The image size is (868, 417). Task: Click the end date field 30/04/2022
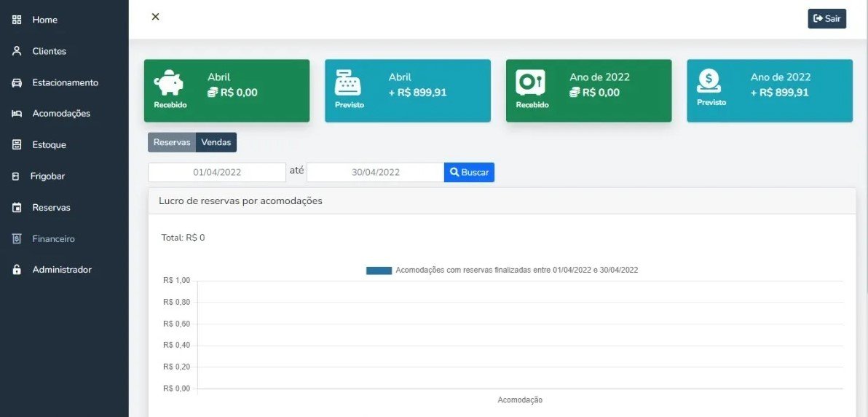click(375, 172)
